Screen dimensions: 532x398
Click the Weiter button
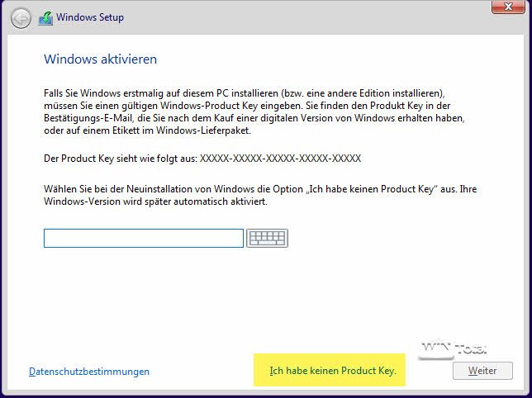point(482,371)
